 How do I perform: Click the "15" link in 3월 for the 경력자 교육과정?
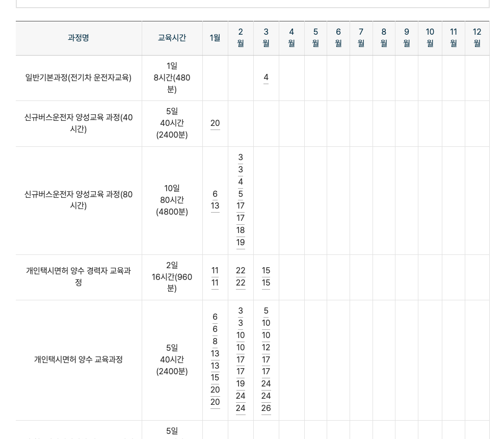coord(266,270)
